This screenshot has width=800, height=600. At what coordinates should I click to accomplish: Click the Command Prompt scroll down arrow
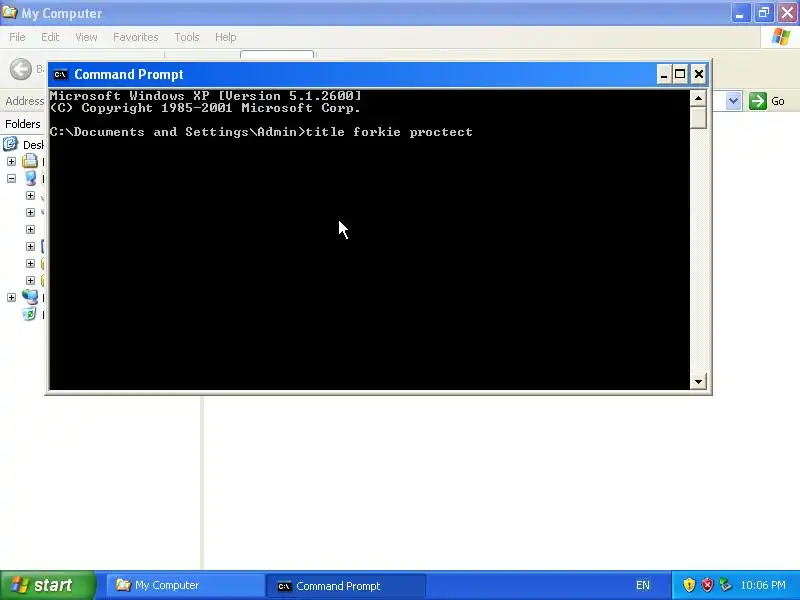[x=698, y=381]
